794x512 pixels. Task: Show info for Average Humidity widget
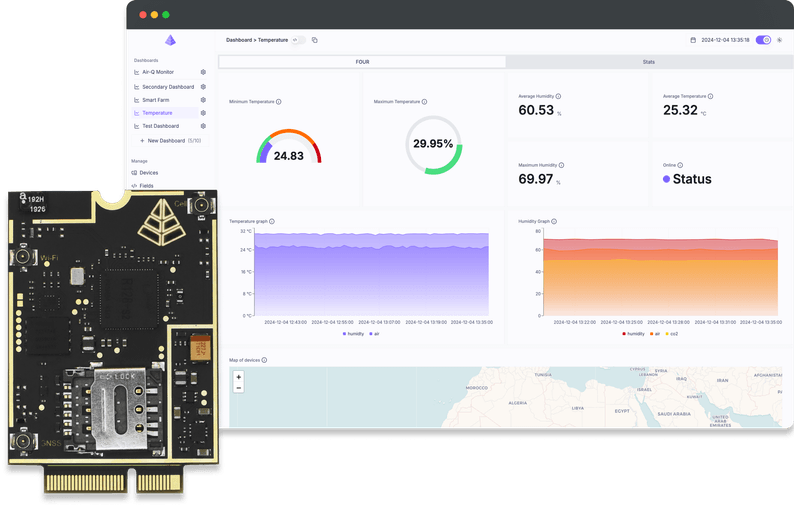pyautogui.click(x=558, y=96)
